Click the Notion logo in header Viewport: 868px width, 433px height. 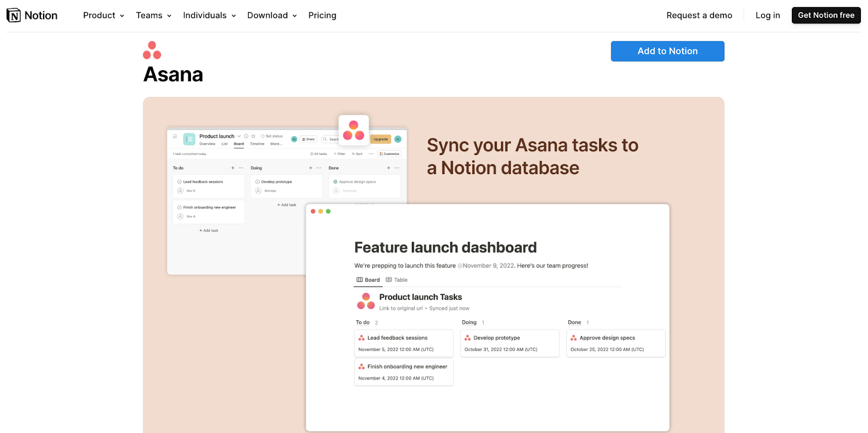(32, 15)
